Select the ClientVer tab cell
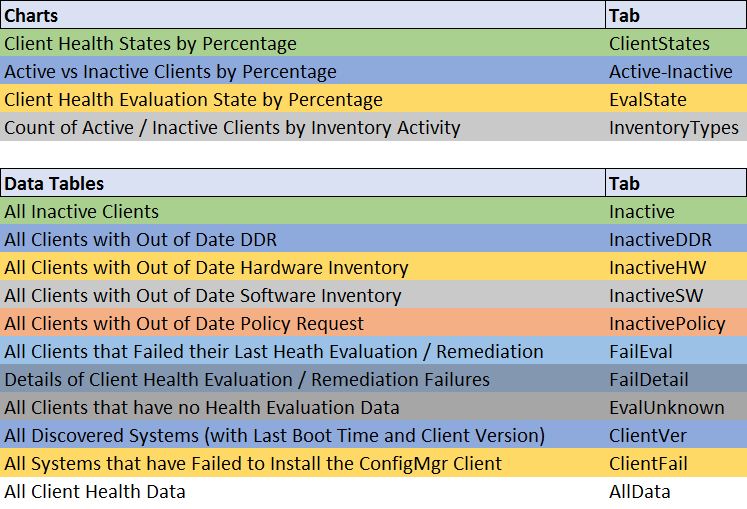The image size is (747, 509). tap(646, 436)
